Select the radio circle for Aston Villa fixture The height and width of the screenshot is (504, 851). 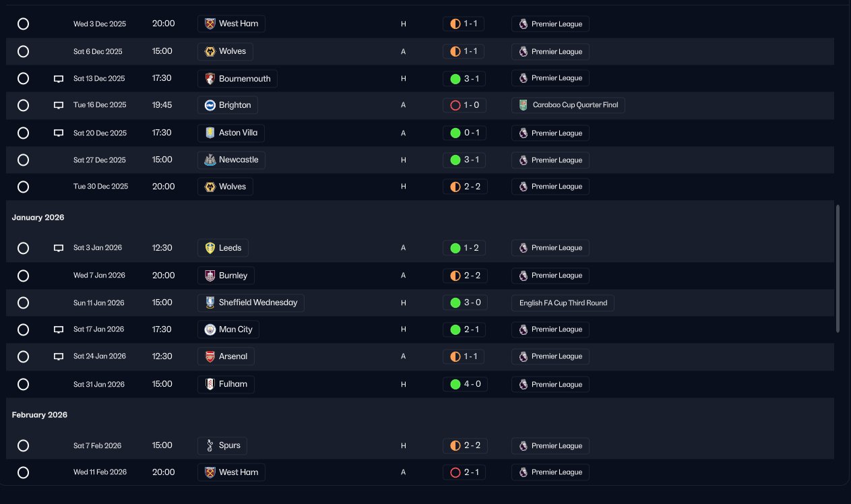click(23, 133)
